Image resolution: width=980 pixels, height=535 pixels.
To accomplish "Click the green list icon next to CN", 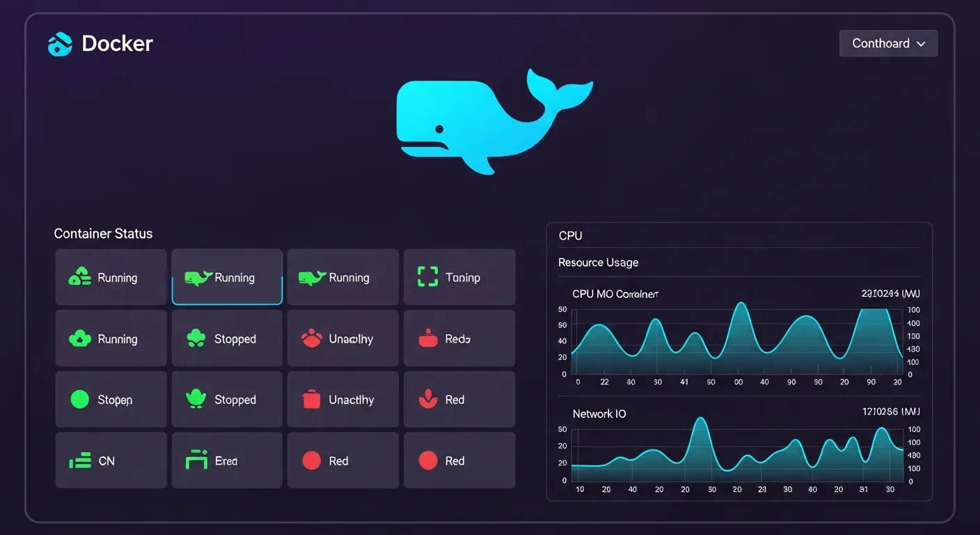I will 79,460.
